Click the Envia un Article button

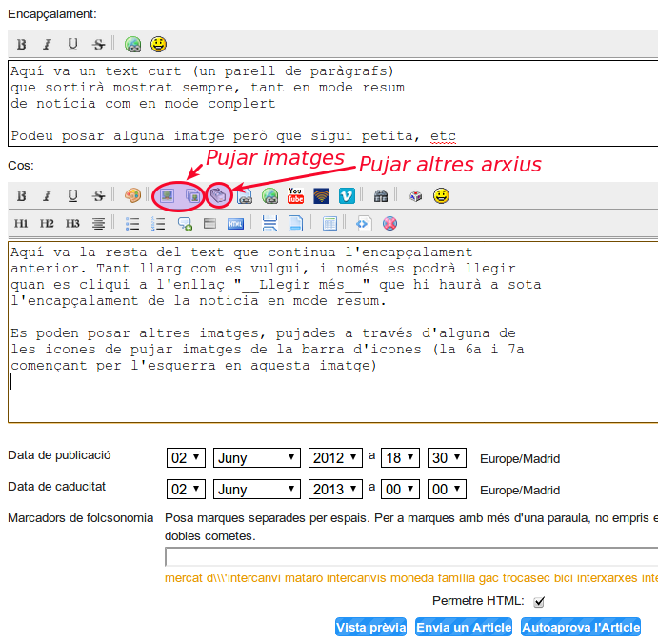(464, 628)
